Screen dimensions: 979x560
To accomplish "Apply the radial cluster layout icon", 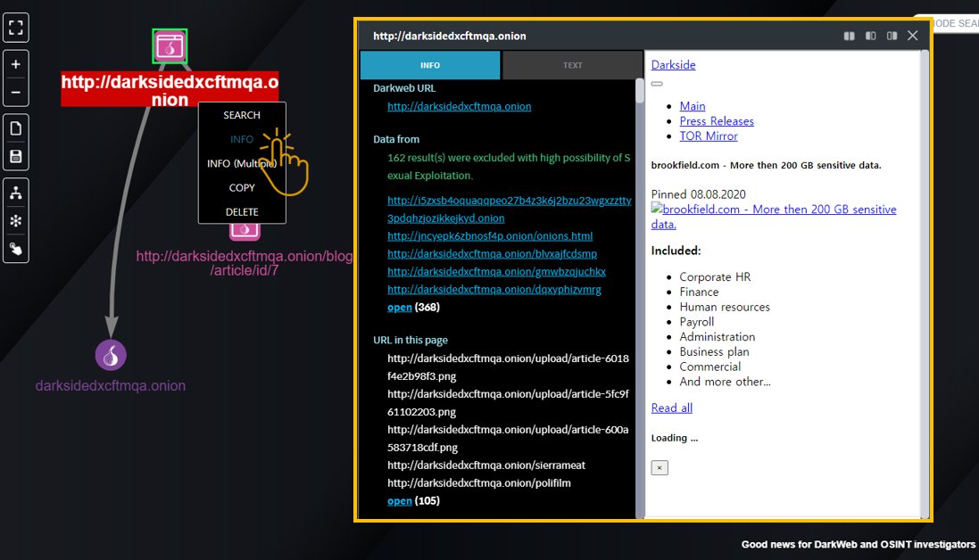I will tap(15, 221).
